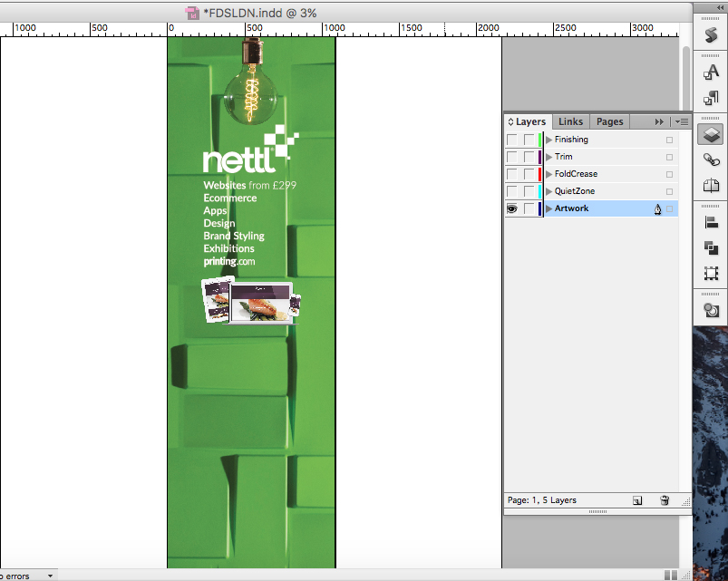Hide the Artwork layer with its eye icon
The width and height of the screenshot is (728, 581).
[512, 208]
